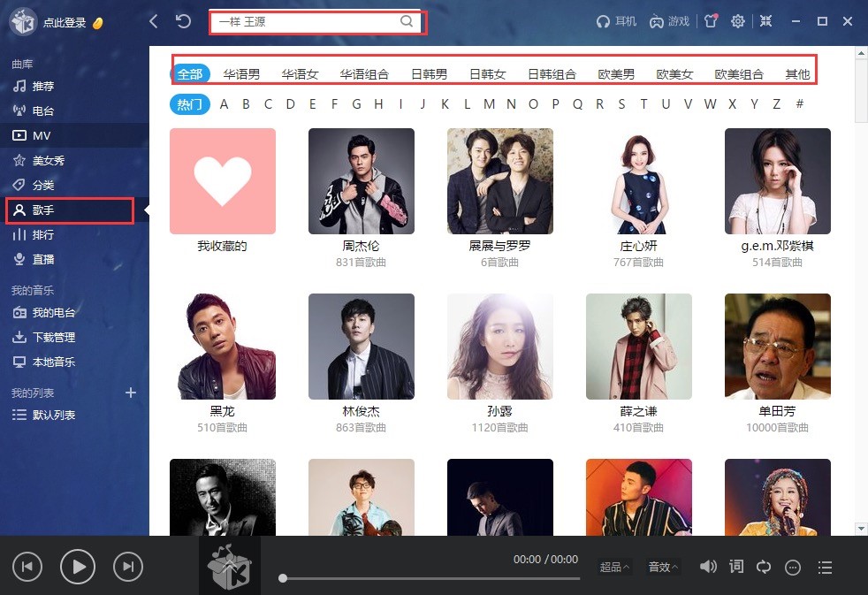
Task: Click the search input field
Action: click(305, 22)
